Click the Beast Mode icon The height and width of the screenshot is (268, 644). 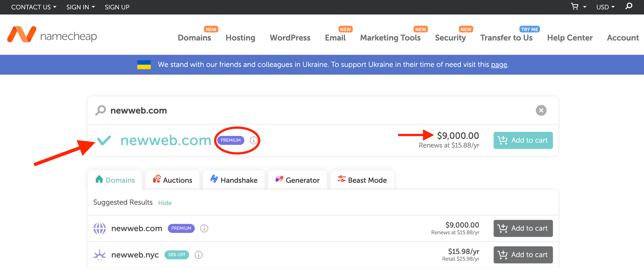341,180
